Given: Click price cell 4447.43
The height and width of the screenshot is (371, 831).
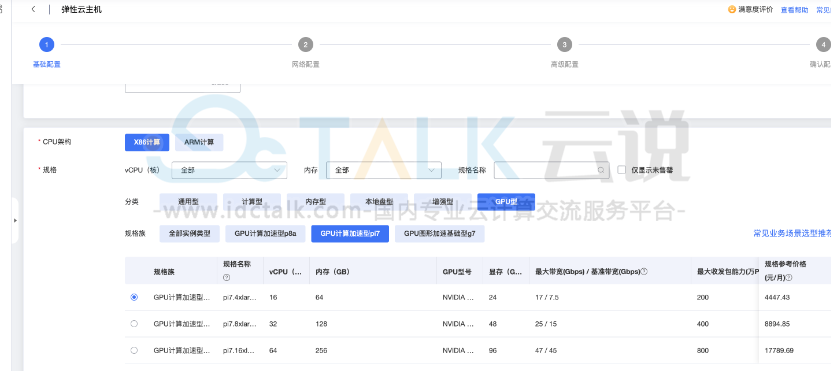Looking at the screenshot, I should [777, 297].
